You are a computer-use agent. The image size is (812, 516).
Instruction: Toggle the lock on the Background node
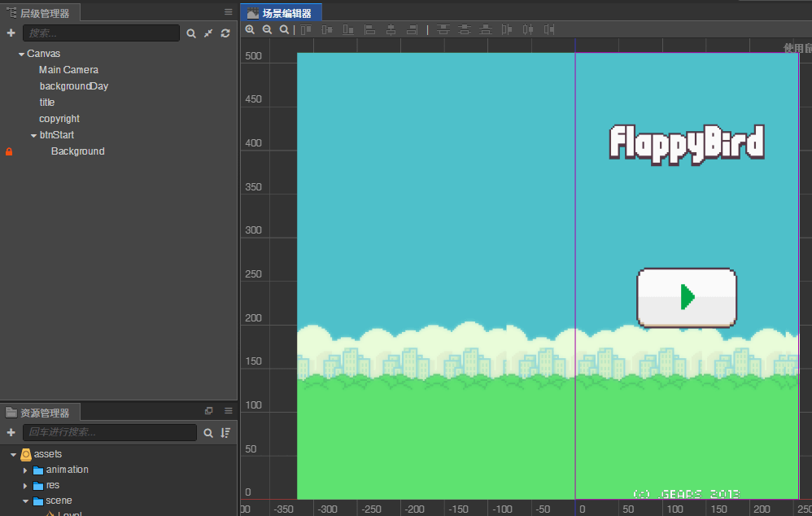point(9,151)
